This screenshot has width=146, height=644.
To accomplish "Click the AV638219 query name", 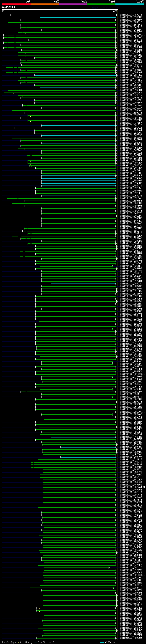I will pos(8,8).
